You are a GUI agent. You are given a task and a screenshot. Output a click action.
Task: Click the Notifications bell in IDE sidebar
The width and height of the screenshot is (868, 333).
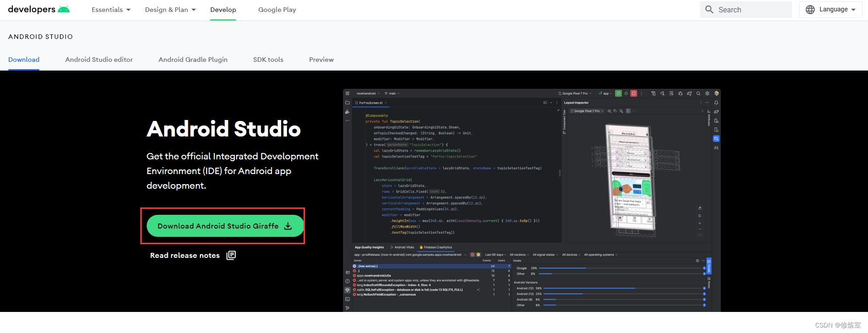click(716, 103)
